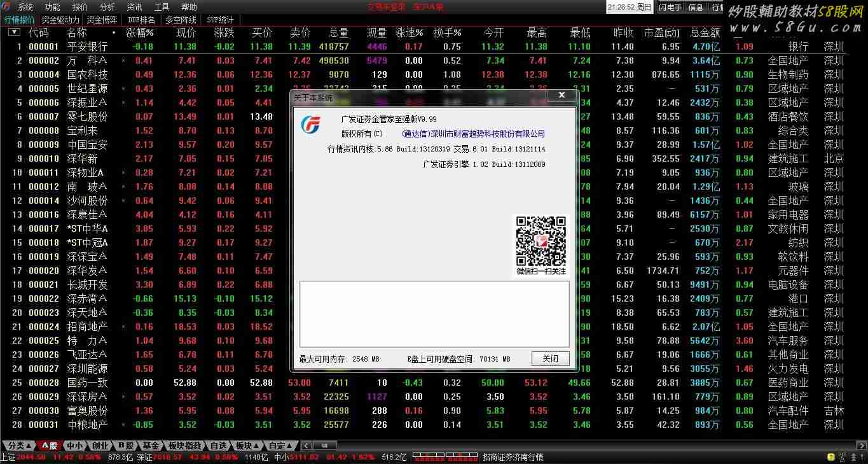Switch to the DDE排名 tab
868x464 pixels.
click(x=141, y=20)
